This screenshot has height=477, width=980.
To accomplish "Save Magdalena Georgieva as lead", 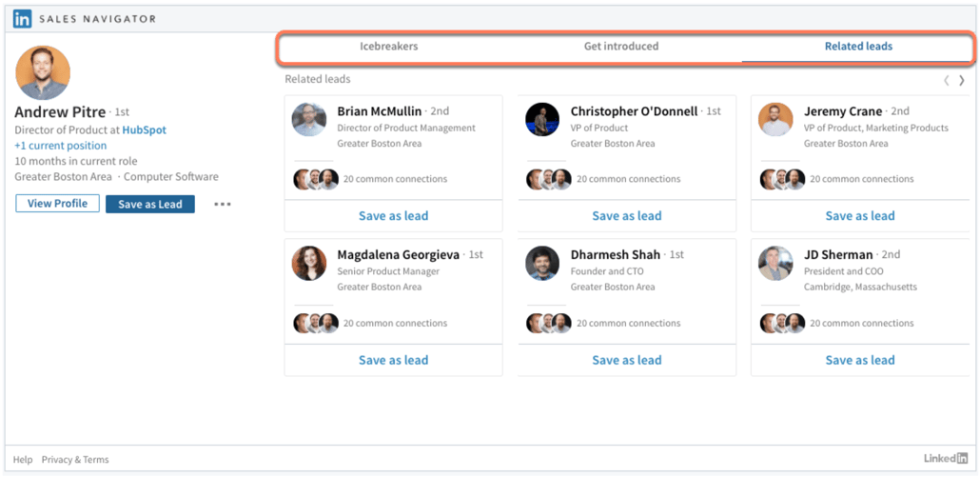I will point(393,360).
